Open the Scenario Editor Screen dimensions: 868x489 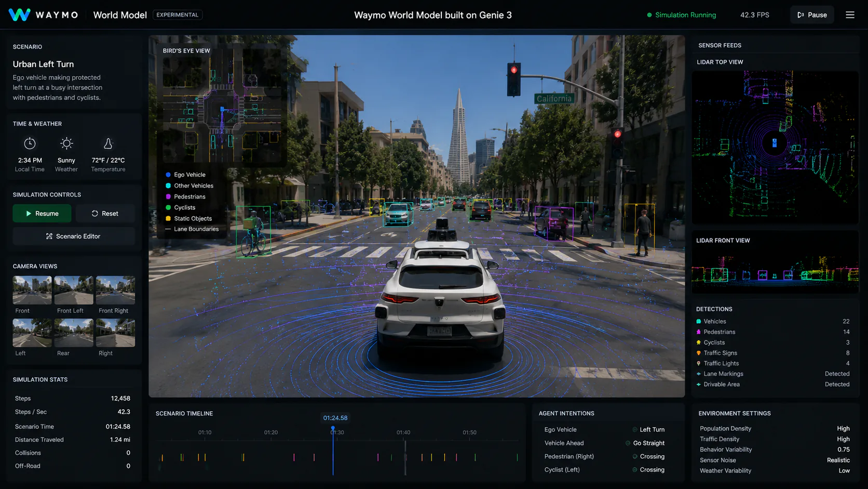(74, 236)
